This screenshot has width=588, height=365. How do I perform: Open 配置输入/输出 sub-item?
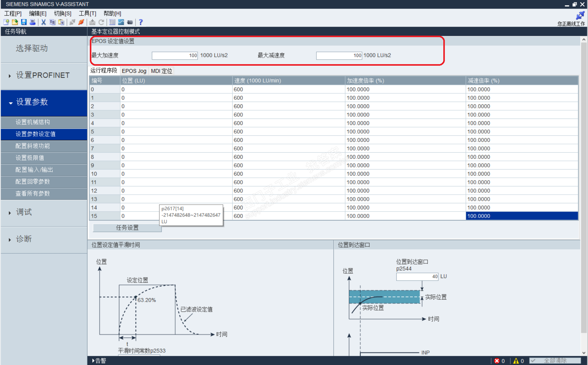(44, 170)
